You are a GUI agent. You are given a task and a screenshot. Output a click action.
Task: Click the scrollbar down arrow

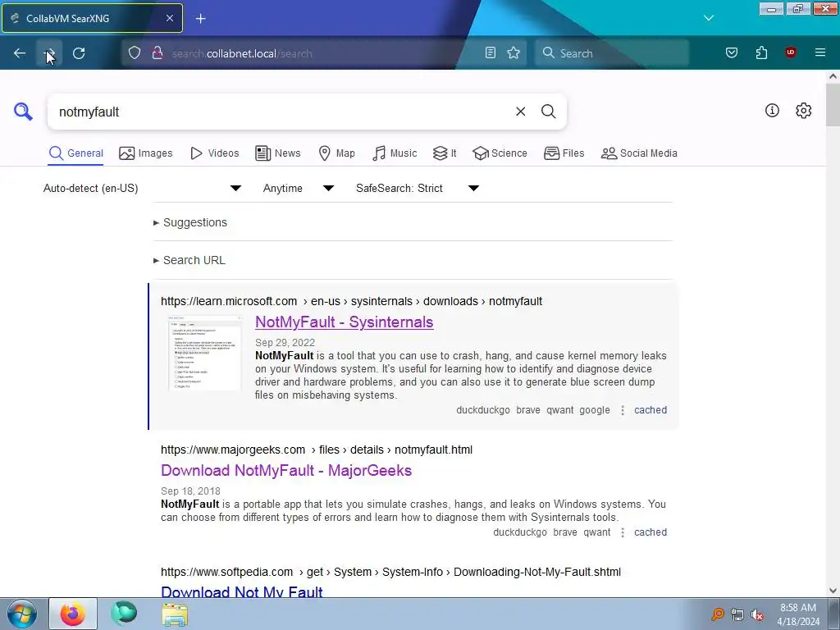833,591
